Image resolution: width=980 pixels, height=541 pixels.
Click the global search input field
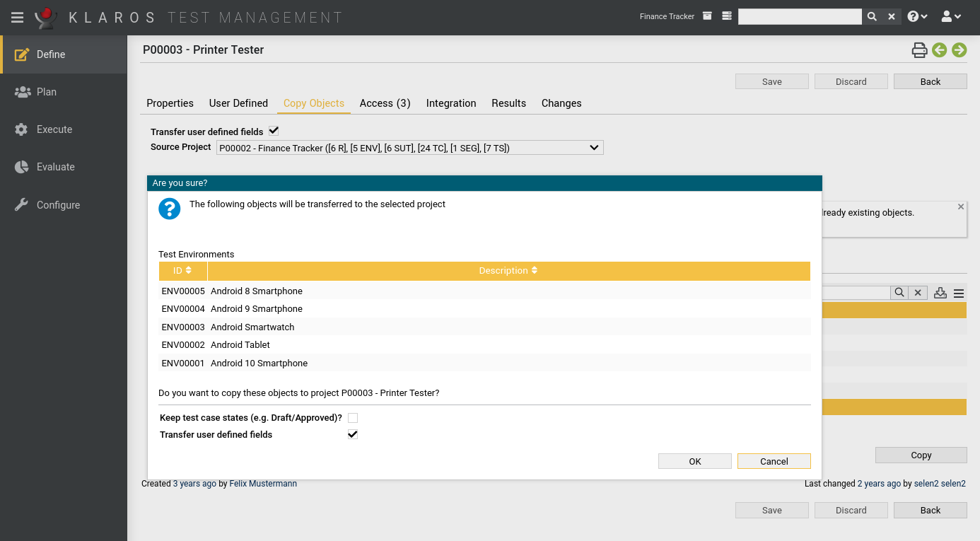click(x=799, y=17)
